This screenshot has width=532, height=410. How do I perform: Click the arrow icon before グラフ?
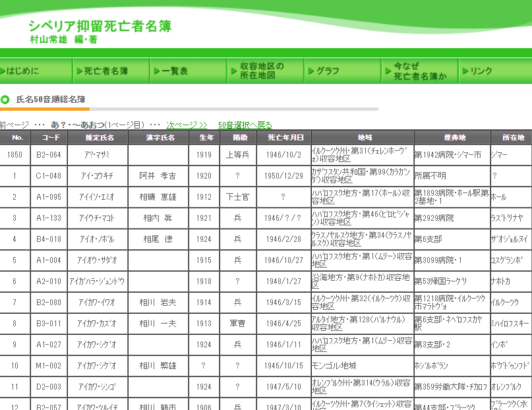310,71
